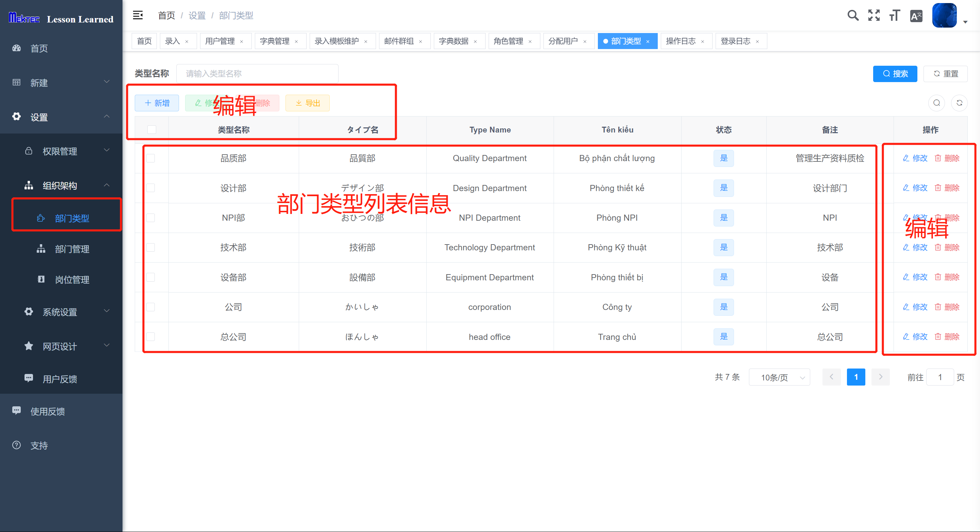980x532 pixels.
Task: Click the 重置 reset button
Action: pyautogui.click(x=946, y=74)
